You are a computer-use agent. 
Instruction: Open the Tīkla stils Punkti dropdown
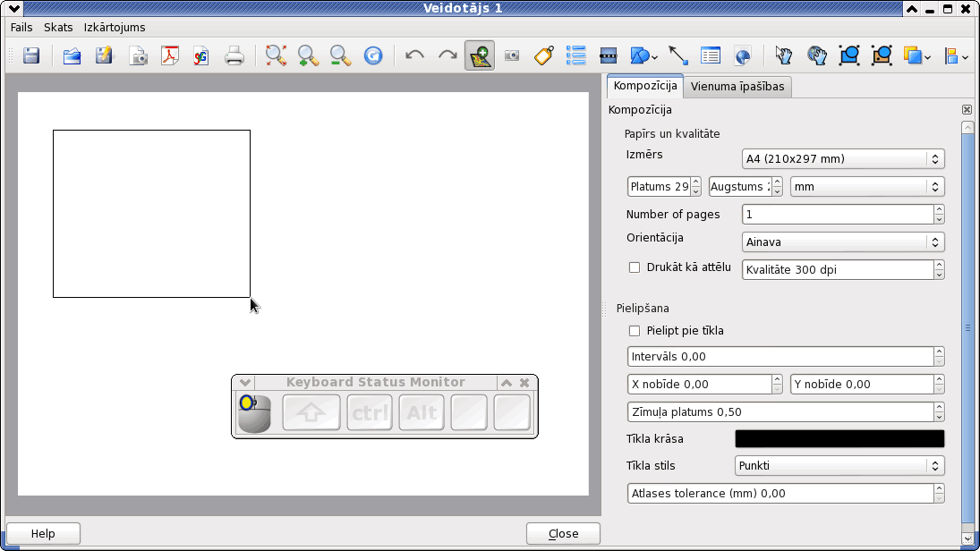point(839,466)
